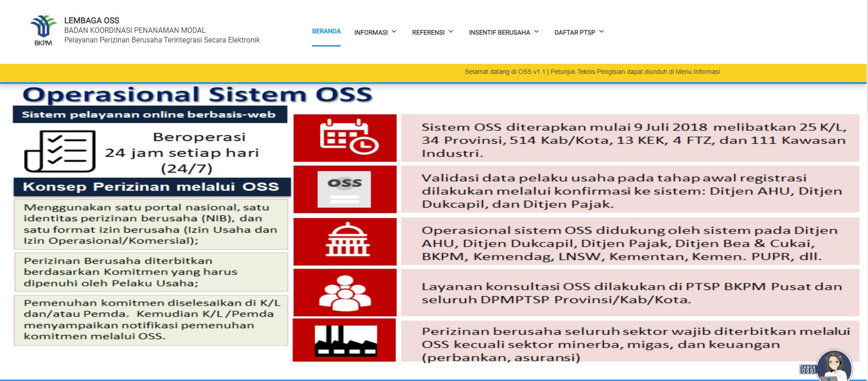Open the Daftar PTSP menu

click(x=575, y=32)
